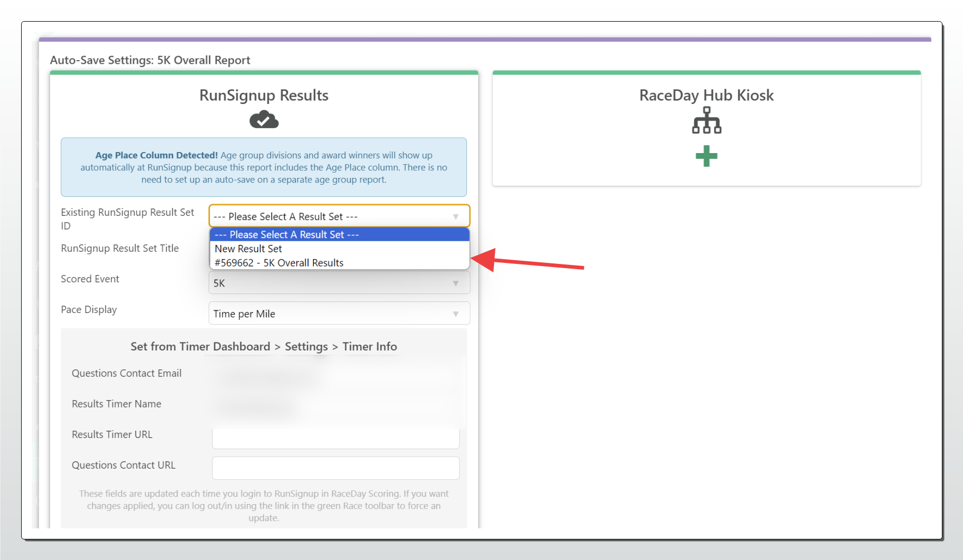The height and width of the screenshot is (560, 963).
Task: Click the 'Scored Event' label
Action: pyautogui.click(x=90, y=279)
